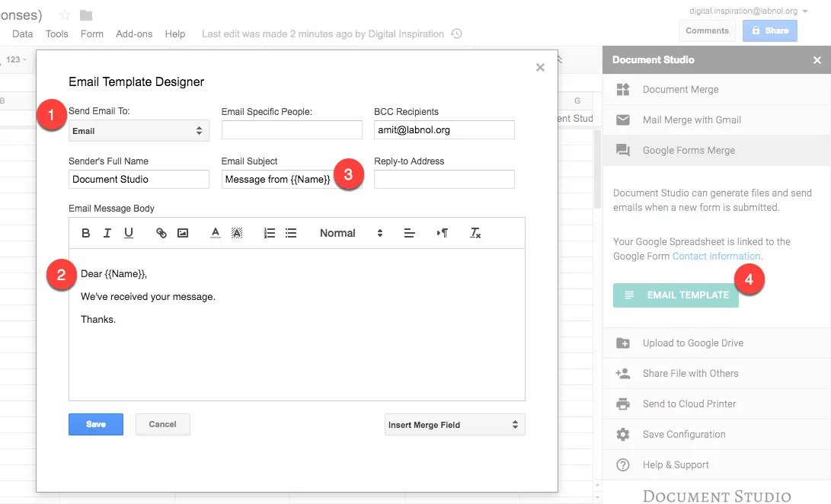Toggle bold formatting in the message editor
Image resolution: width=831 pixels, height=504 pixels.
click(x=85, y=233)
